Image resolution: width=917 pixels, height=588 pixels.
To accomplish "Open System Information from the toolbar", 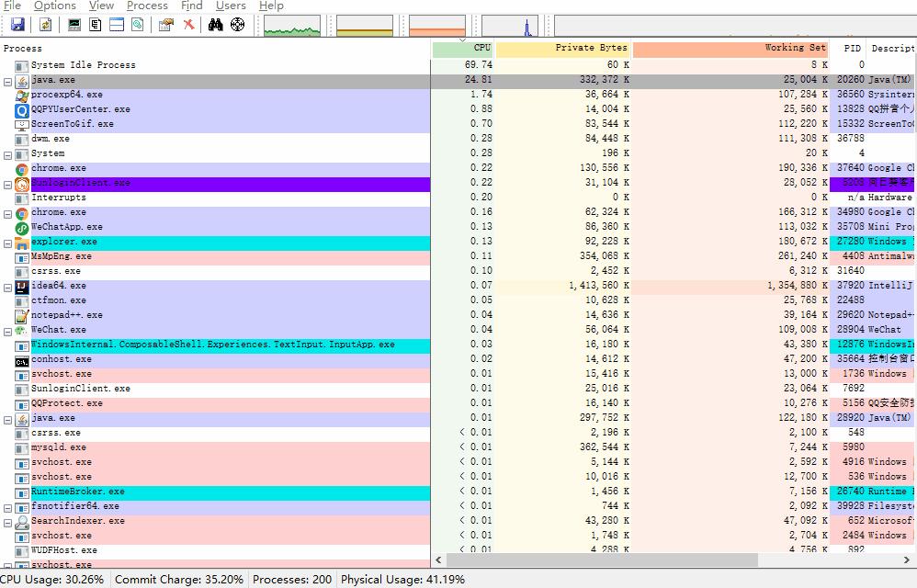I will point(74,25).
